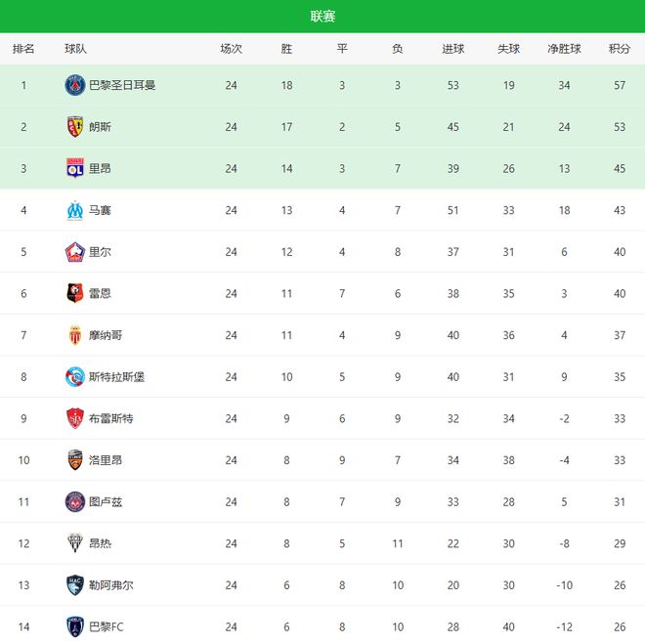Click the Strasbourg club crest icon
The image size is (645, 644).
(x=75, y=377)
